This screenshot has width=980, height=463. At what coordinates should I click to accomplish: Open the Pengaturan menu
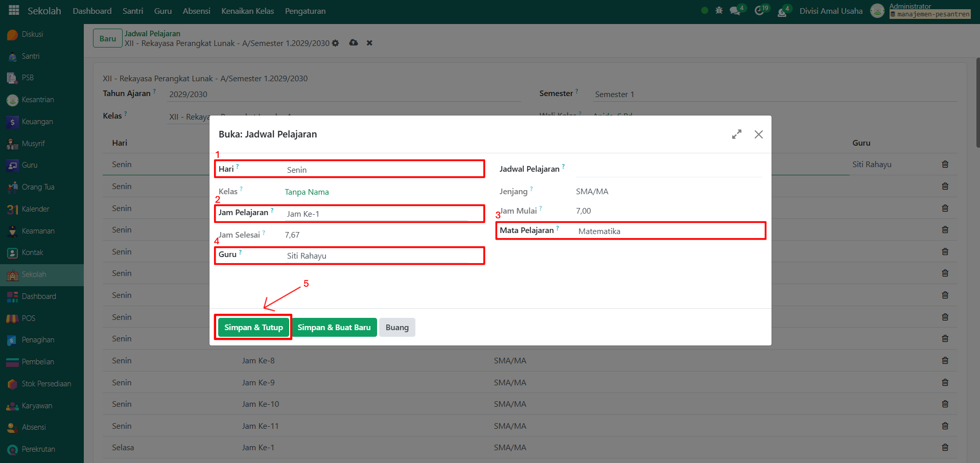point(305,11)
